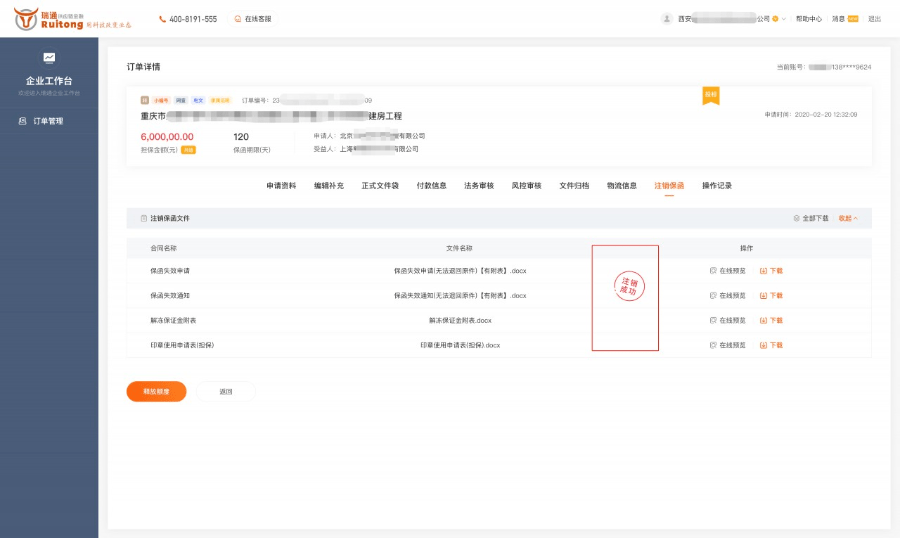Viewport: 900px width, 538px height.
Task: Preview 保函失效通知 file online
Action: coord(727,296)
